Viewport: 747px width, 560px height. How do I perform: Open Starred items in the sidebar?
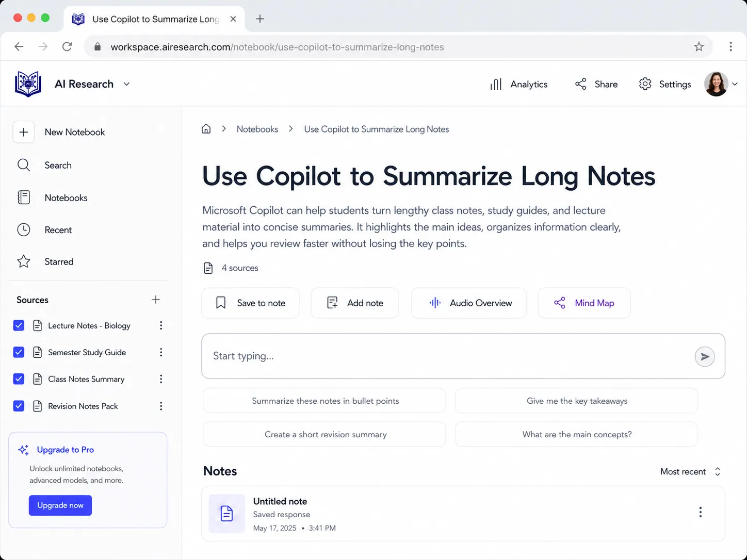(59, 262)
